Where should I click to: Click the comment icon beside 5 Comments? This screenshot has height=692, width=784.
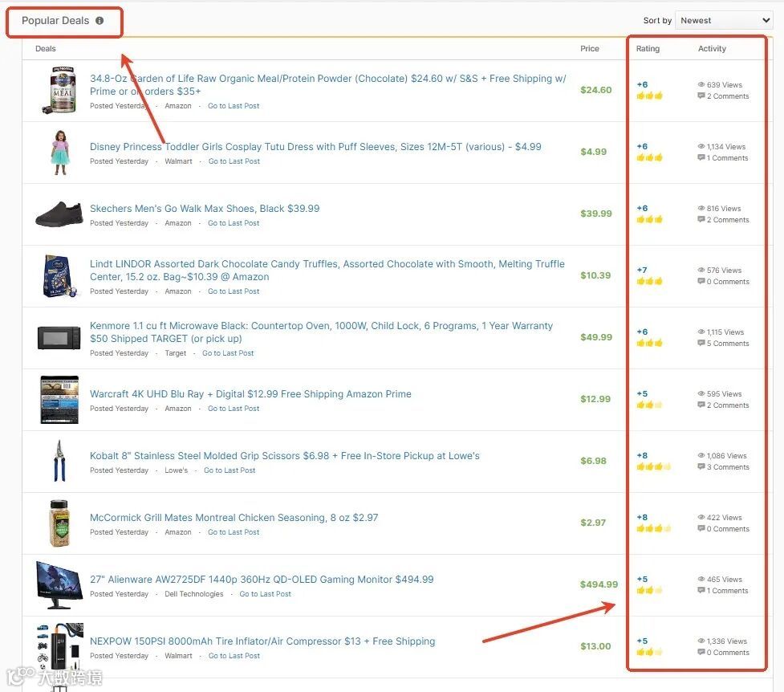[701, 344]
